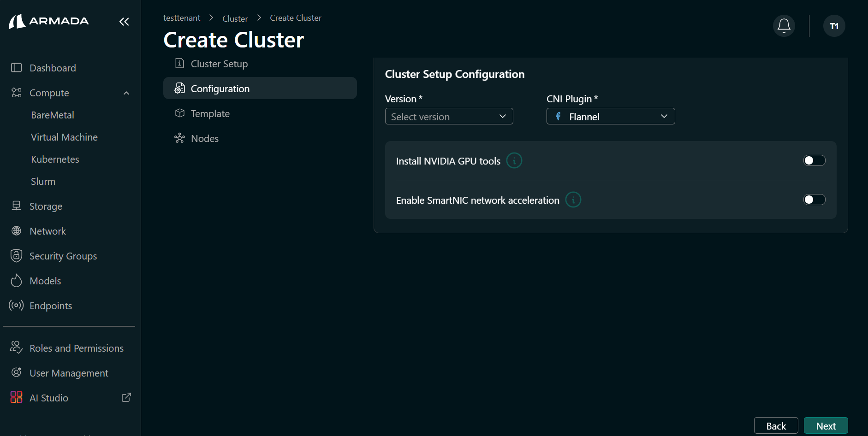Open the CNI Plugin dropdown showing Flannel

(x=610, y=117)
